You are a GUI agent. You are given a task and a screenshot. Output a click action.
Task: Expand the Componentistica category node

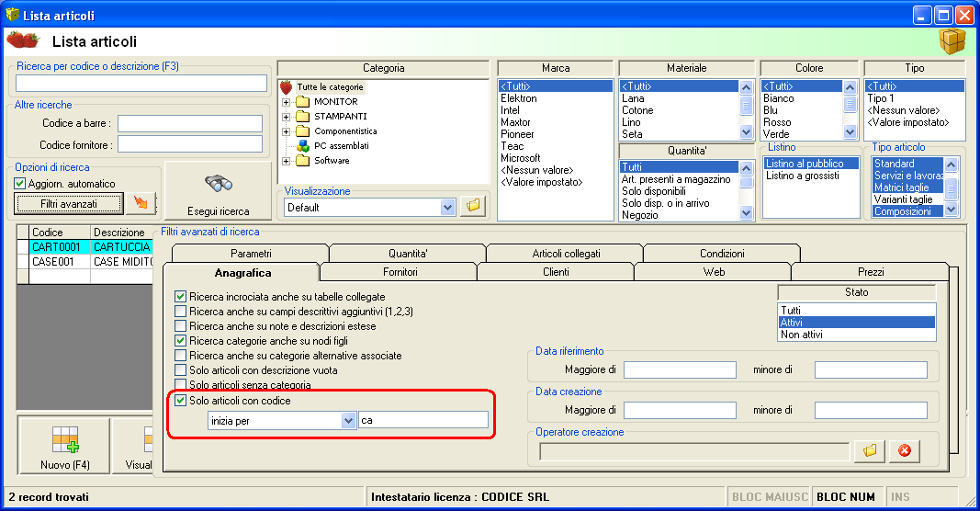(x=287, y=131)
